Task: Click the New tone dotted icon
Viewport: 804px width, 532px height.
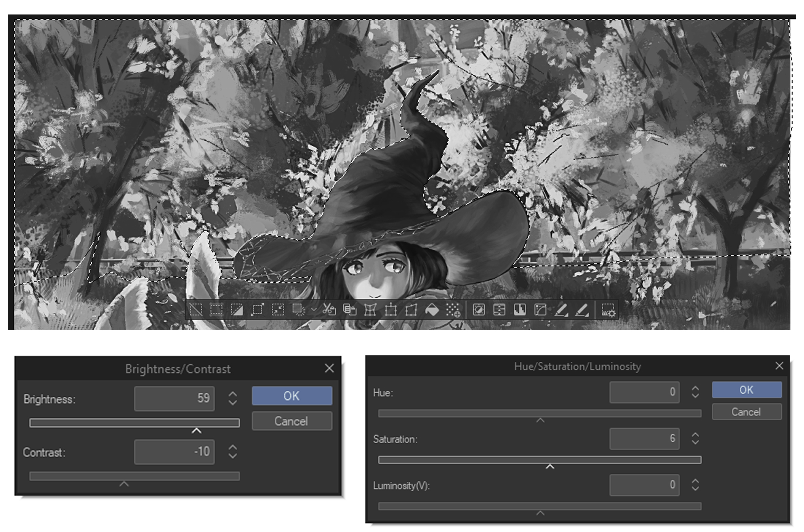Action: [x=453, y=309]
